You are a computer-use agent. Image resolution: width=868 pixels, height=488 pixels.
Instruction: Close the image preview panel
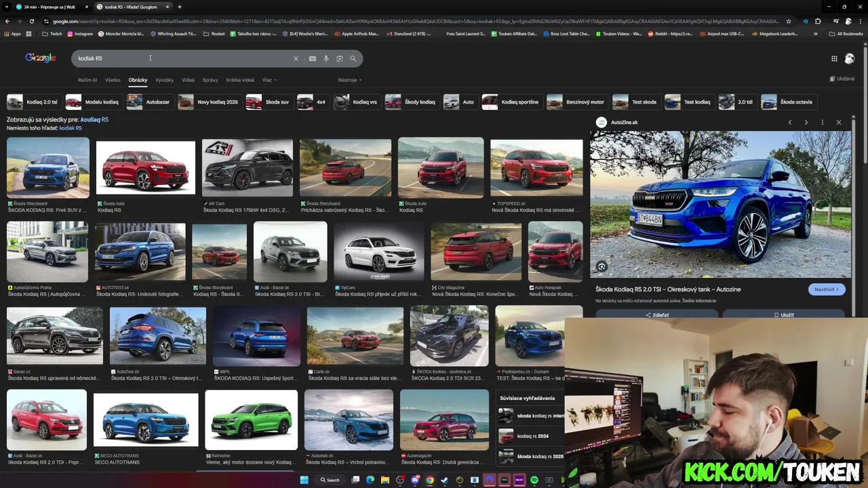point(839,123)
